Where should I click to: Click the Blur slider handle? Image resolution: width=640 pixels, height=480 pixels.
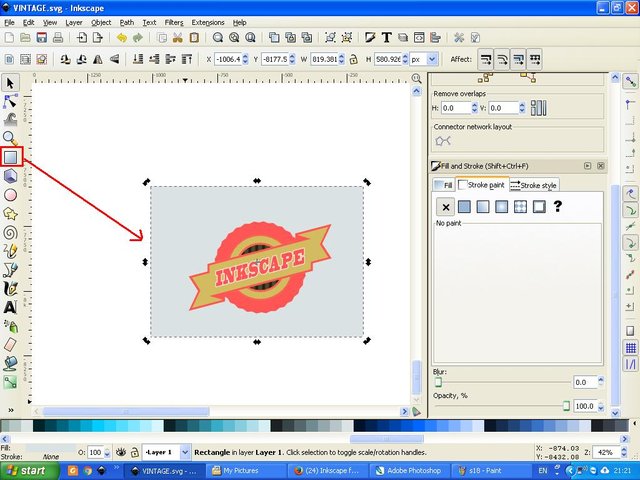[438, 382]
